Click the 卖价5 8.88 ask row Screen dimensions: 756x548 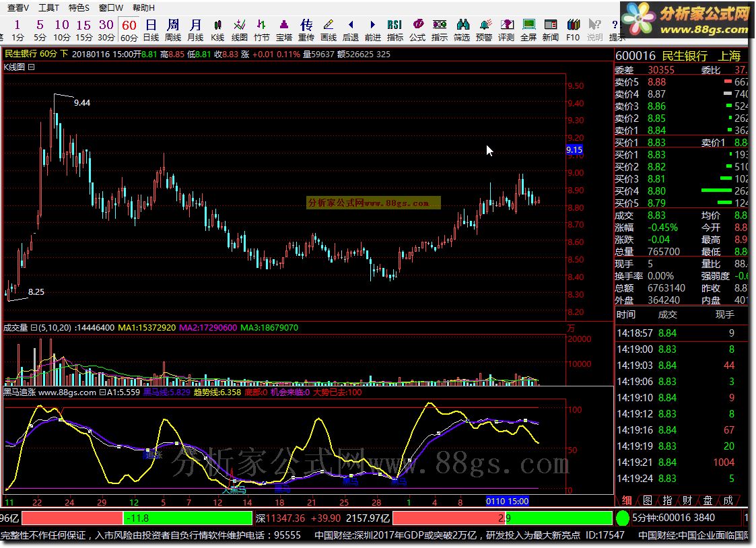point(681,82)
